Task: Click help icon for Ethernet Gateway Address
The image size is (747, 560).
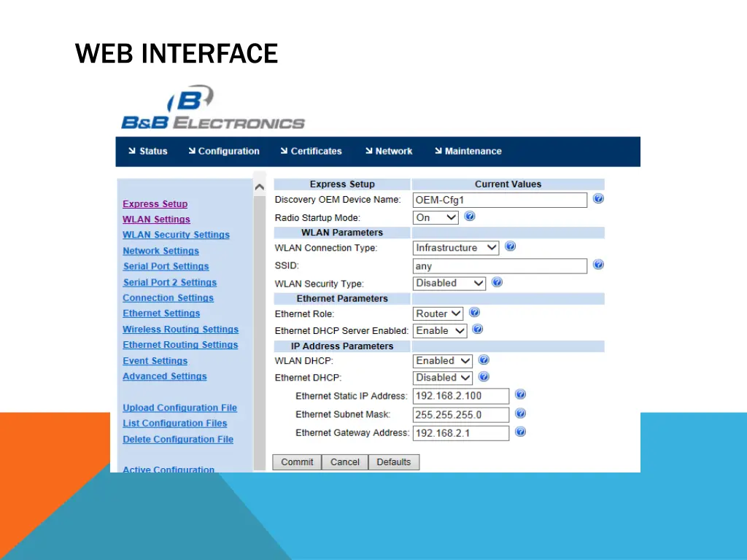Action: pos(521,432)
